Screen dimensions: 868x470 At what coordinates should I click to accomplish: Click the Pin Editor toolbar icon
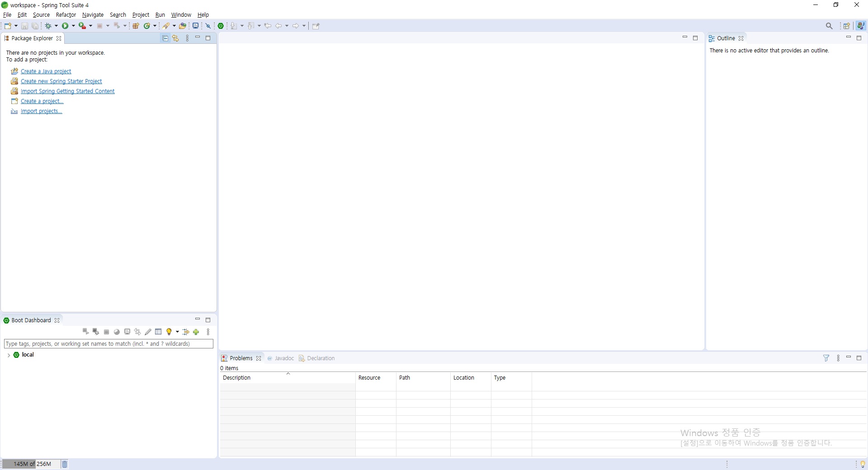316,26
